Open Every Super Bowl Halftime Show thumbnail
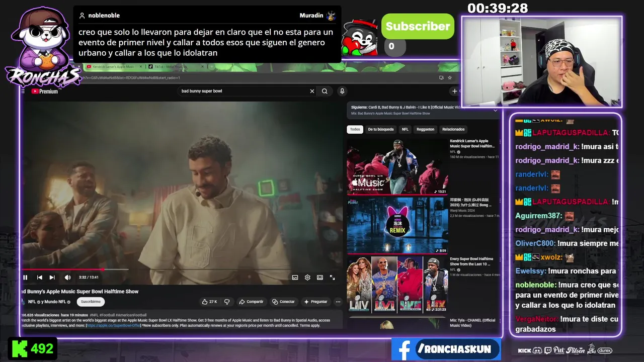The height and width of the screenshot is (362, 644). [x=397, y=284]
